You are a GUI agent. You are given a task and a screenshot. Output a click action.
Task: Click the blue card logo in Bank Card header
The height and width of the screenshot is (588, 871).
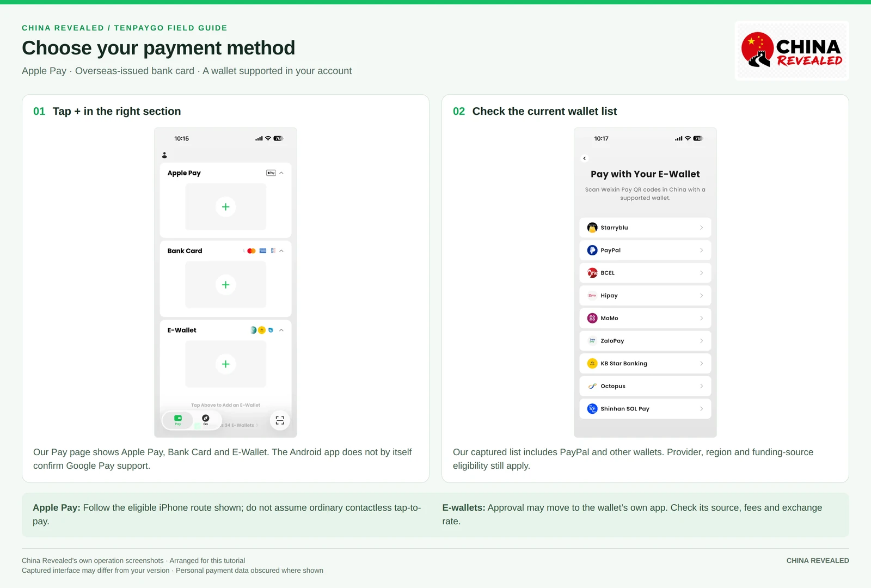tap(263, 251)
